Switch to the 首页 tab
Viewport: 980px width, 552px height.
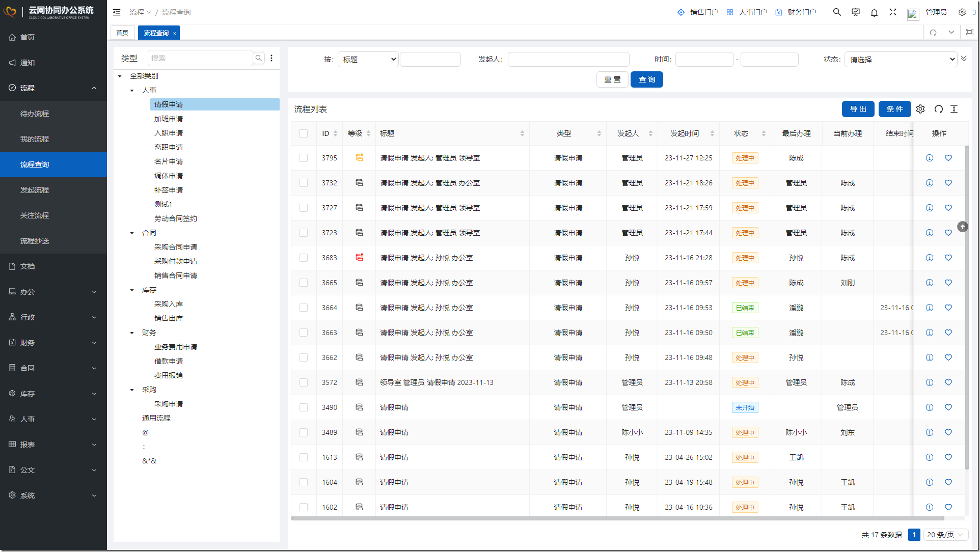122,33
